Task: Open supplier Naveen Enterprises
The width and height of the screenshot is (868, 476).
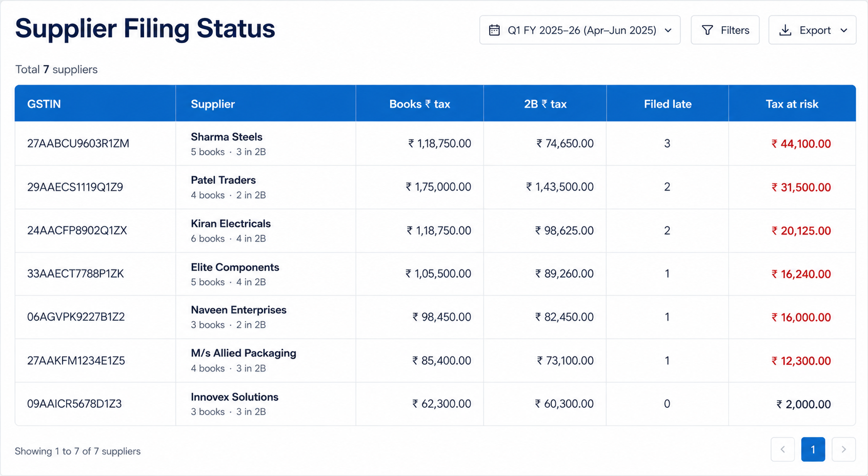Action: click(238, 310)
